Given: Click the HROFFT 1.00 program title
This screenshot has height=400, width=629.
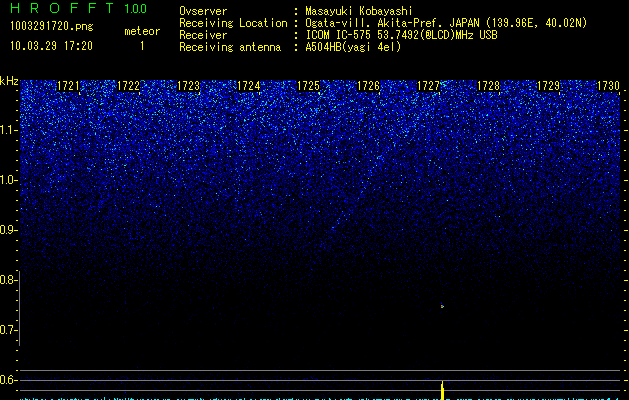Looking at the screenshot, I should point(79,8).
